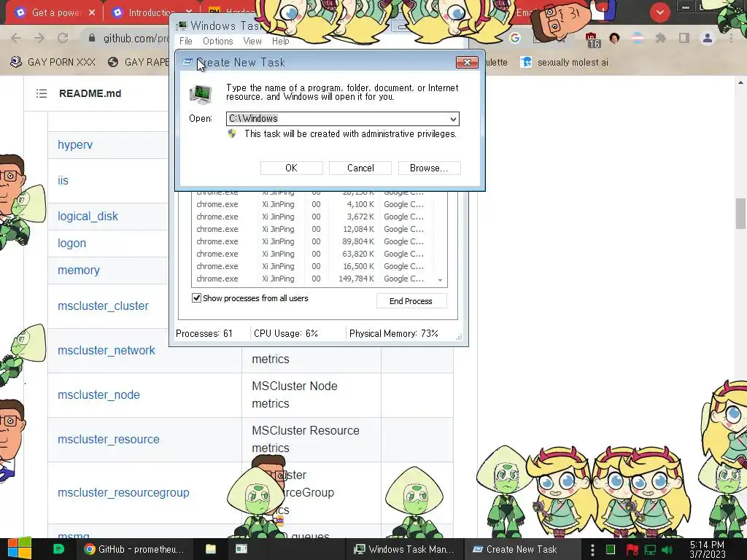Show hidden tray icons via vertical dots
The height and width of the screenshot is (560, 747).
point(592,550)
